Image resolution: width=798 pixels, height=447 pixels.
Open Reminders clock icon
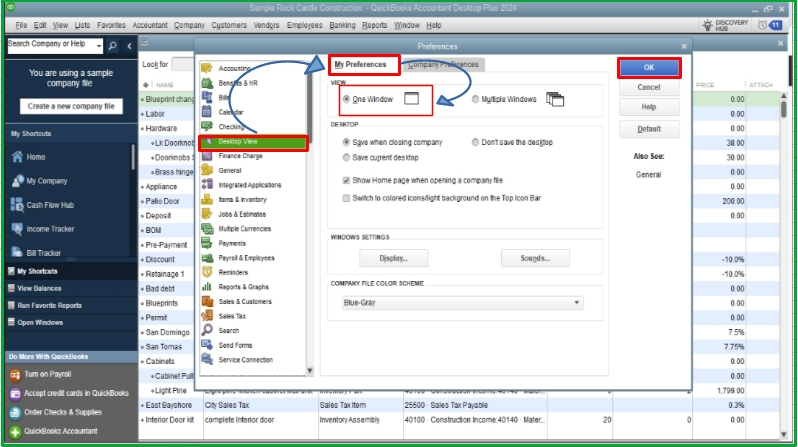pyautogui.click(x=207, y=272)
